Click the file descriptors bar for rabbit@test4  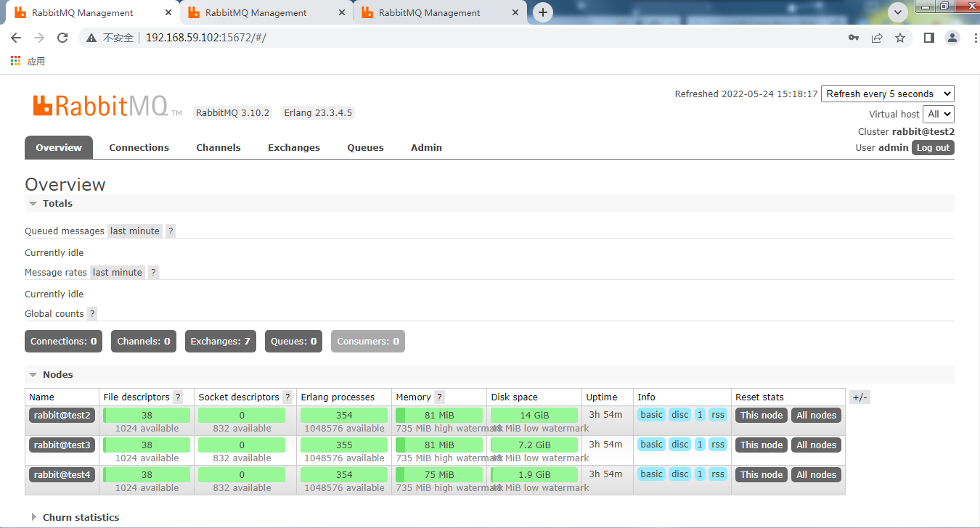pyautogui.click(x=147, y=474)
